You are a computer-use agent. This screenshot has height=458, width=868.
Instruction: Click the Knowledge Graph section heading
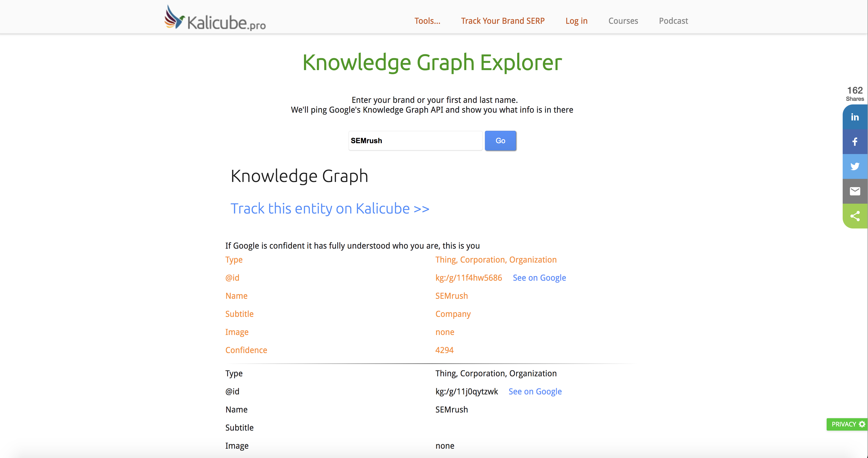coord(299,176)
